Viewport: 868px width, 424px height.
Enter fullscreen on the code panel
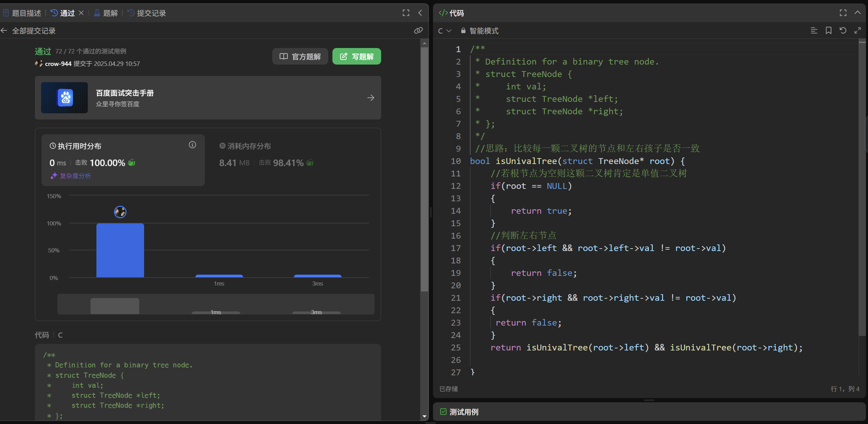[x=843, y=13]
